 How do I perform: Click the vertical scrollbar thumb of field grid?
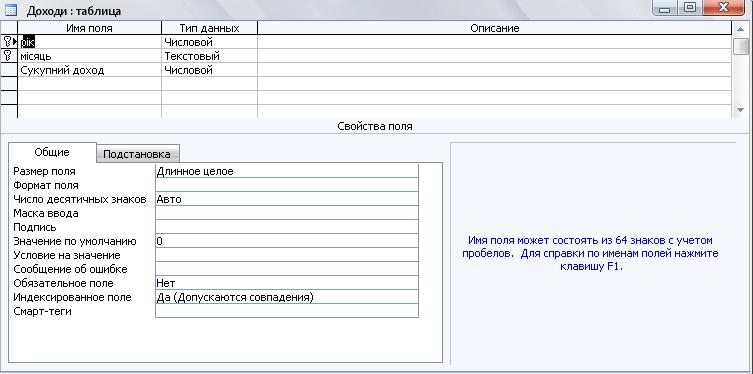point(741,46)
